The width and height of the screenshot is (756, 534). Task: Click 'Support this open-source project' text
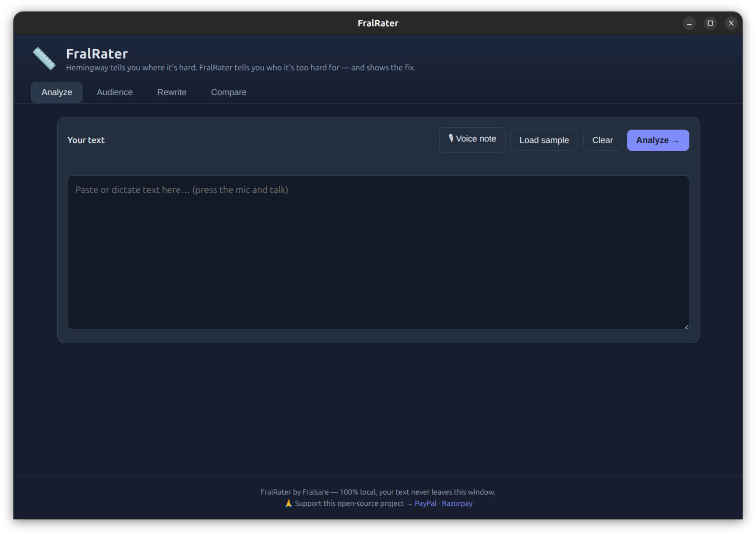pyautogui.click(x=349, y=503)
